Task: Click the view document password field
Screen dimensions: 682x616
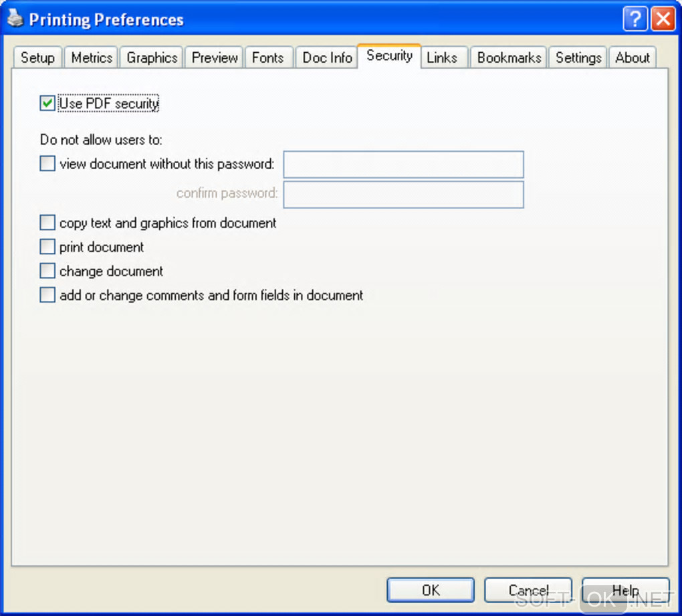Action: coord(403,165)
